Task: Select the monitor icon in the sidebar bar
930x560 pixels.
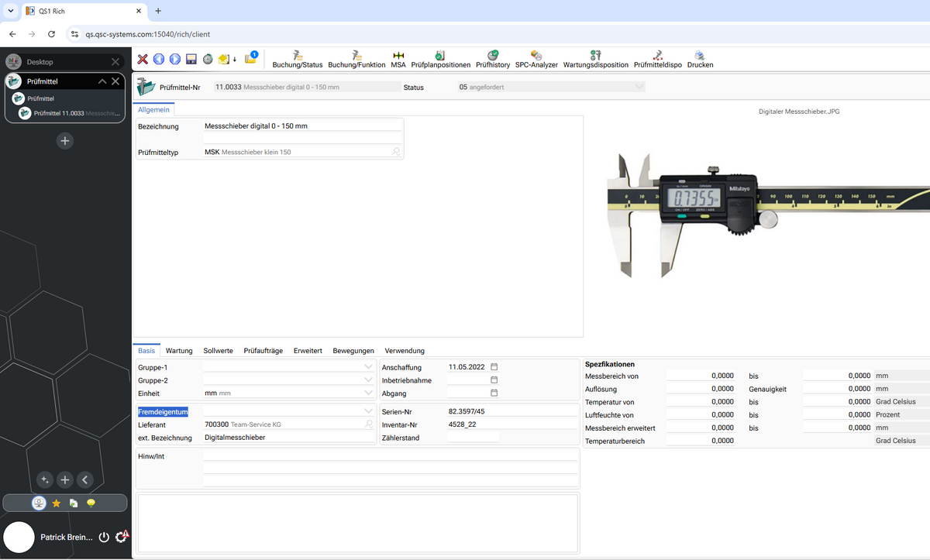Action: click(39, 503)
